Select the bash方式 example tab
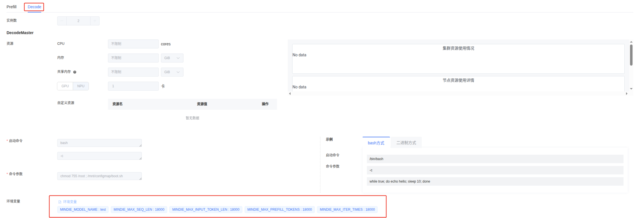644x218 pixels. [x=376, y=143]
